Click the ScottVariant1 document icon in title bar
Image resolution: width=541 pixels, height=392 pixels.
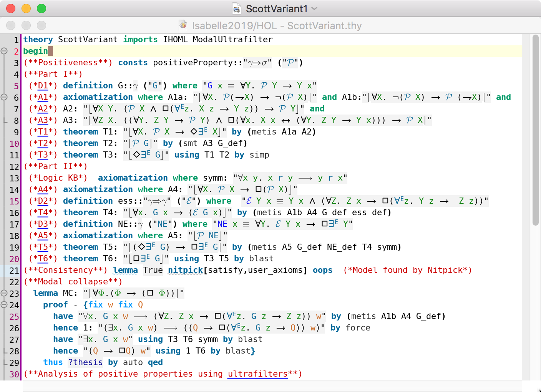coord(237,8)
